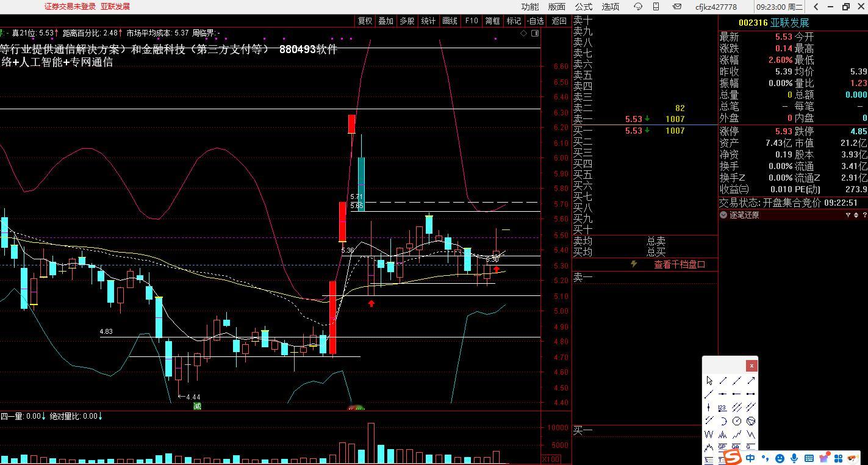The height and width of the screenshot is (465, 868).
Task: Collapse the 逐笔还原 panel with round chevron
Action: coord(723,215)
